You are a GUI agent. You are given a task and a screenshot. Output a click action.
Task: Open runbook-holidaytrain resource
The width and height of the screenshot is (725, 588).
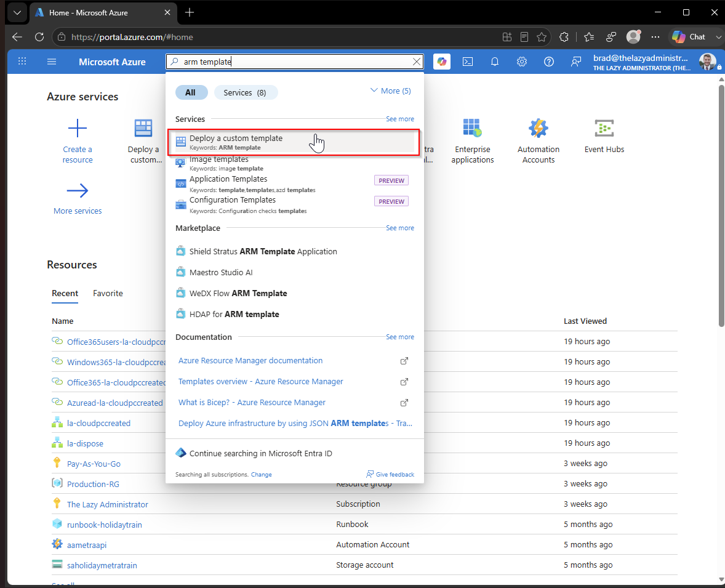point(105,525)
